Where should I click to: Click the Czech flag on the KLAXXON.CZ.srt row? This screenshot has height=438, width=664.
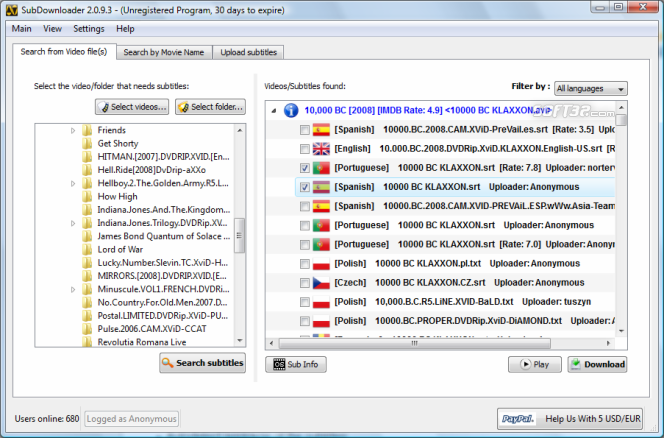321,283
